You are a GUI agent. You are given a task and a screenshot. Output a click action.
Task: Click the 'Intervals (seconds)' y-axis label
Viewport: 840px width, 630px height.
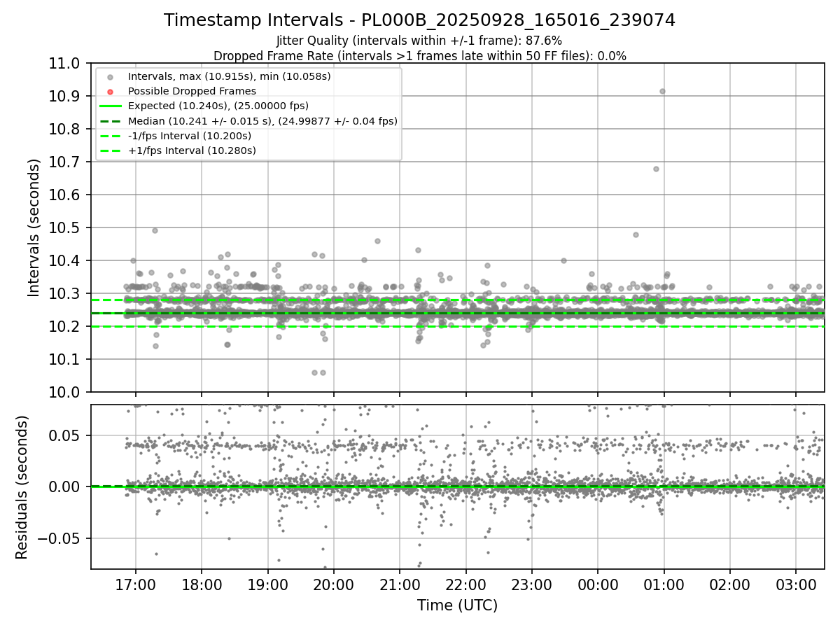click(34, 227)
